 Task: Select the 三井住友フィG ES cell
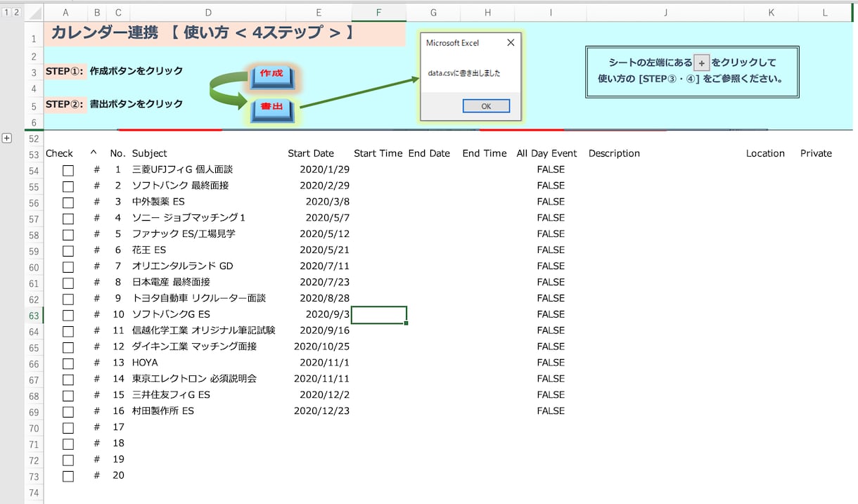coord(208,395)
